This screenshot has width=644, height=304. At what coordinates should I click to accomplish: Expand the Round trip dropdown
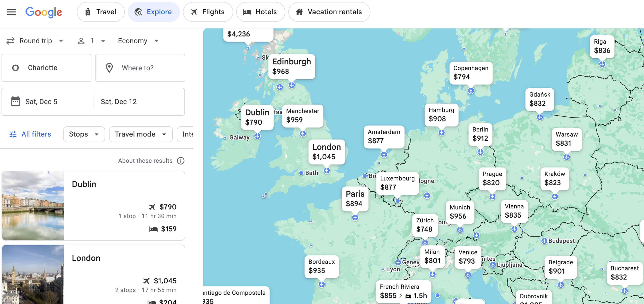pyautogui.click(x=35, y=41)
